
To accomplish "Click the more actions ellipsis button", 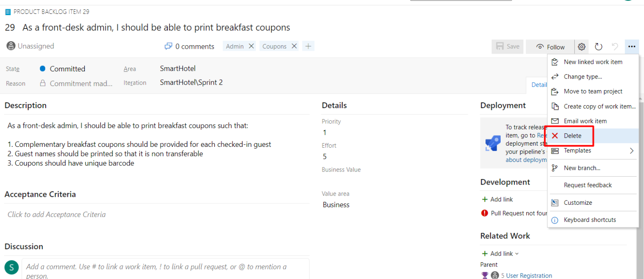I will click(632, 47).
